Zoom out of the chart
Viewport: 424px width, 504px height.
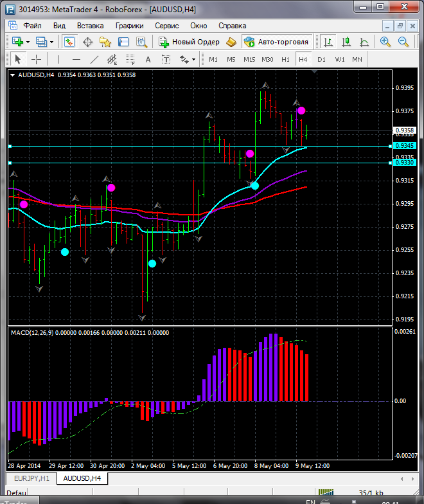pyautogui.click(x=403, y=42)
